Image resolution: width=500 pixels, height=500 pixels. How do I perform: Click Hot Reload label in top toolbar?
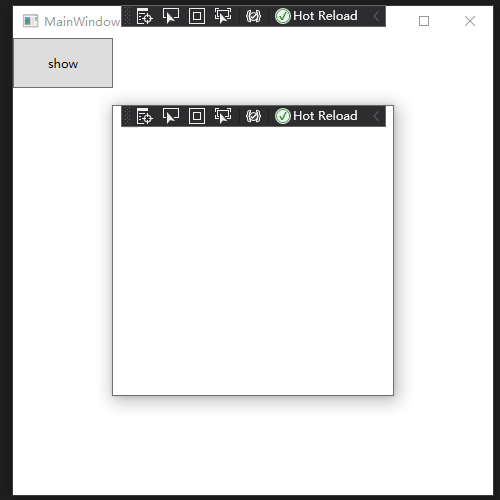click(x=325, y=16)
